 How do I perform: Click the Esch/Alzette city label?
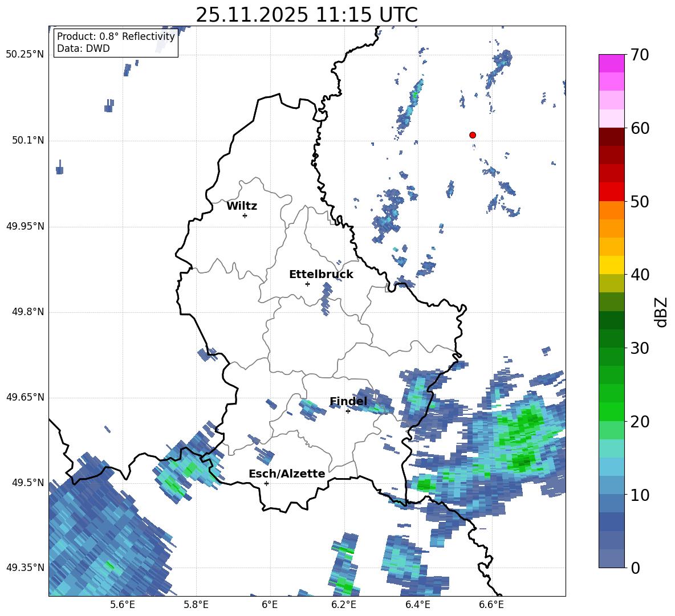[287, 474]
